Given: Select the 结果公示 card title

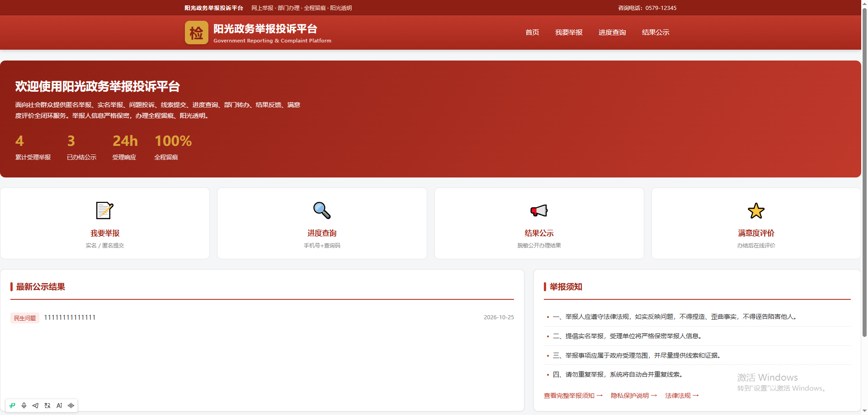Looking at the screenshot, I should tap(539, 233).
